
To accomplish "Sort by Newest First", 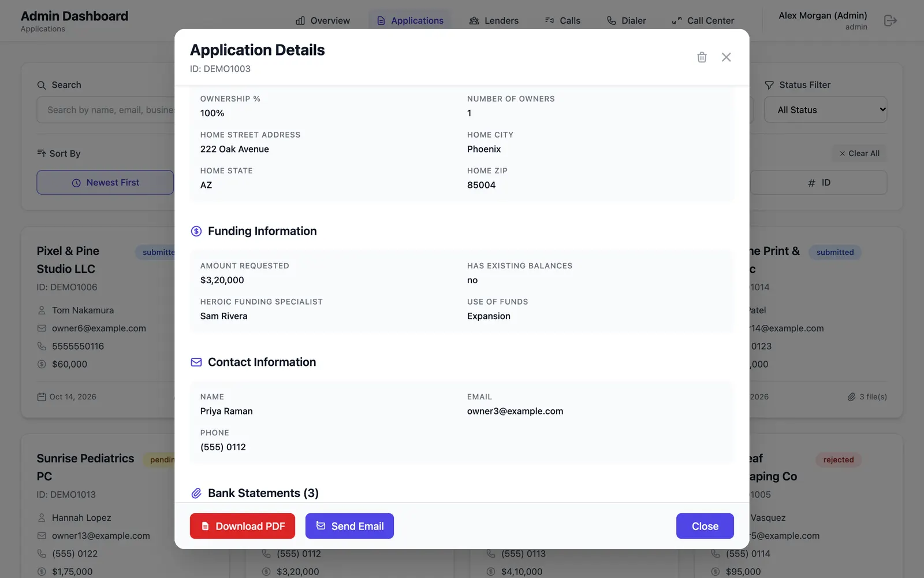I will (105, 183).
